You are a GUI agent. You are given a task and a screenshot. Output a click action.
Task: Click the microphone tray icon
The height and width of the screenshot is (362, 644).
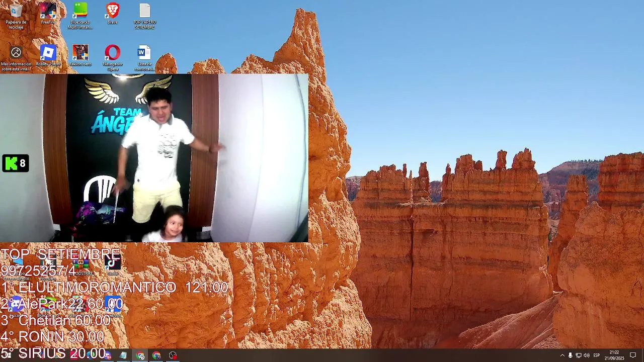[570, 355]
